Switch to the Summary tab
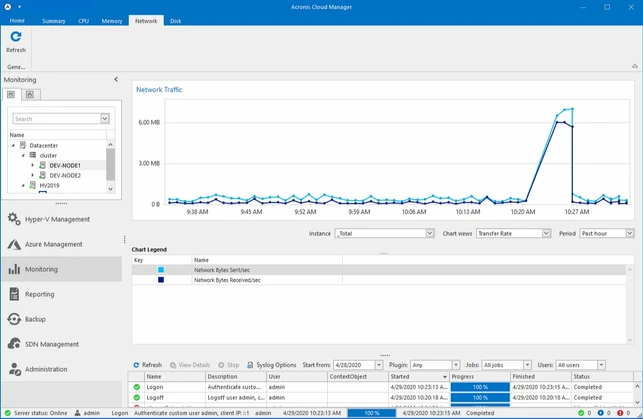Viewport: 643px width, 419px height. pos(54,21)
